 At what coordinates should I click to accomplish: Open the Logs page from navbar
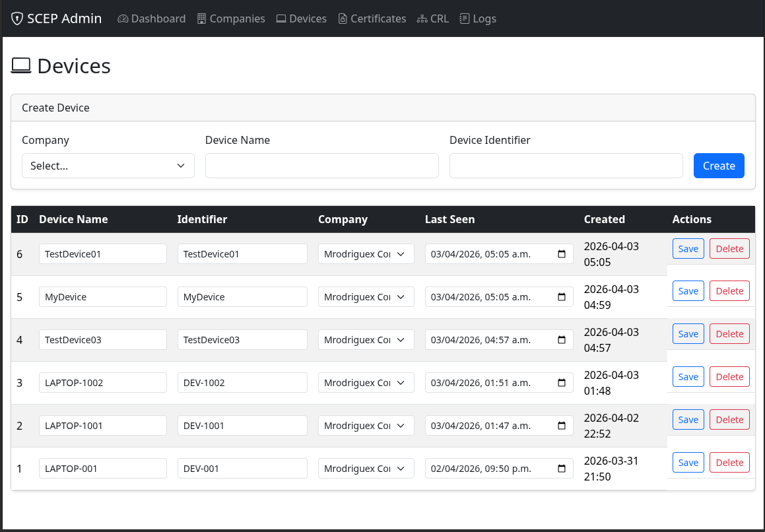point(478,18)
